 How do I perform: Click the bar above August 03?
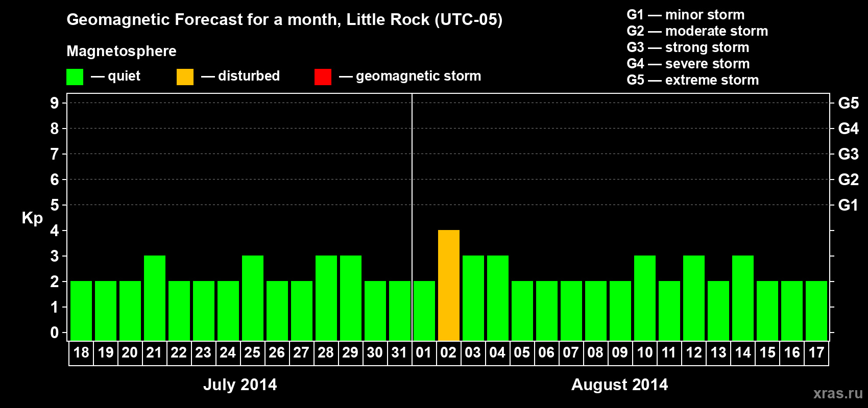point(473,298)
